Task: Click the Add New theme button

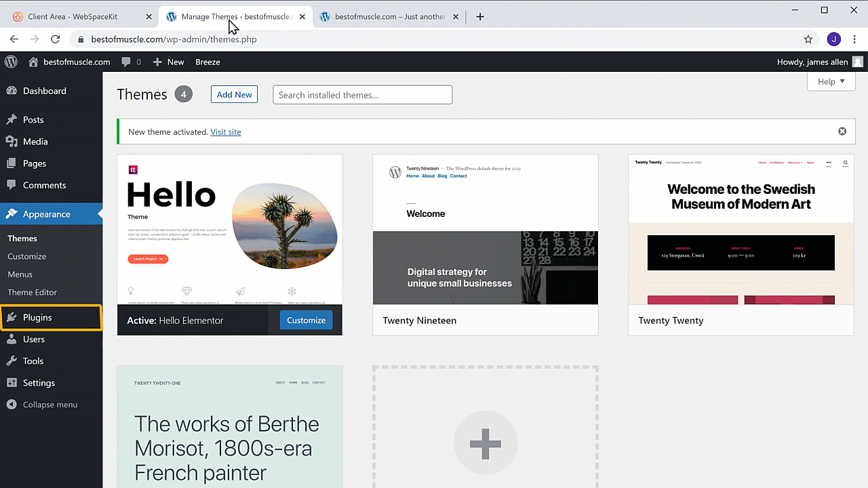Action: (234, 95)
